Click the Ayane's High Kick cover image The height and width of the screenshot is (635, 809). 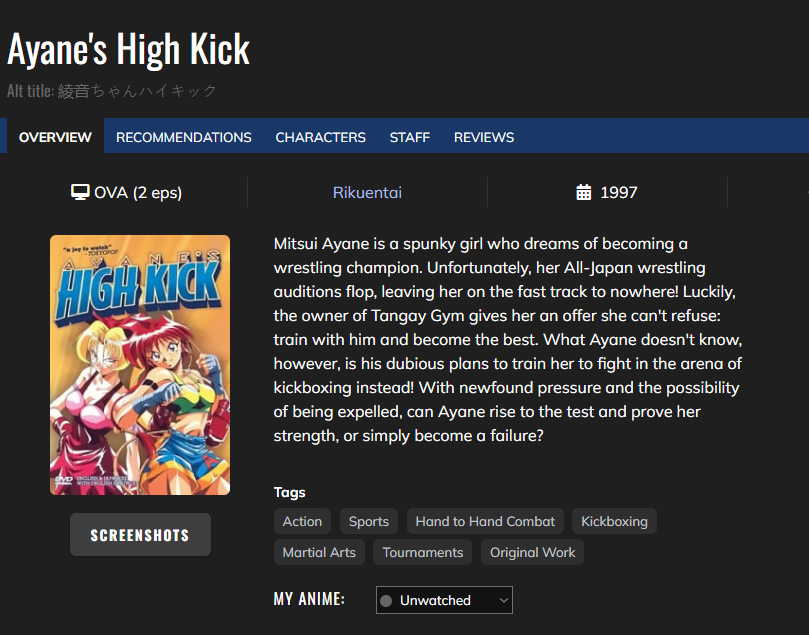[x=140, y=365]
